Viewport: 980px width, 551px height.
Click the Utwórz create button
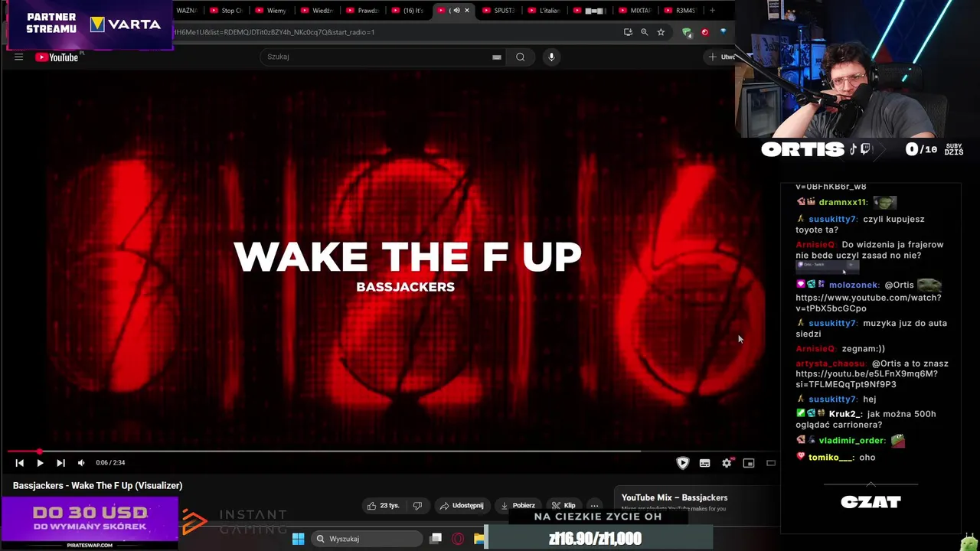point(721,57)
